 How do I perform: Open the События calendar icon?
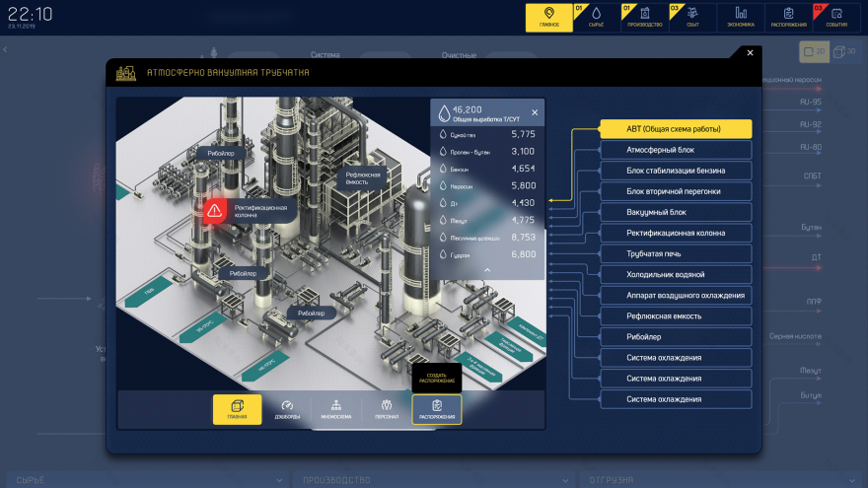point(836,17)
